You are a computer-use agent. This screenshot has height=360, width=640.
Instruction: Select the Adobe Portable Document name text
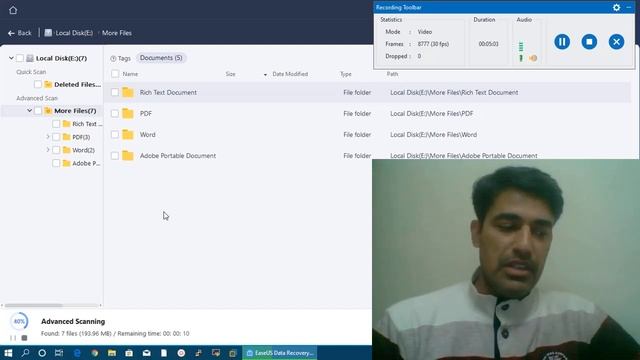(178, 156)
